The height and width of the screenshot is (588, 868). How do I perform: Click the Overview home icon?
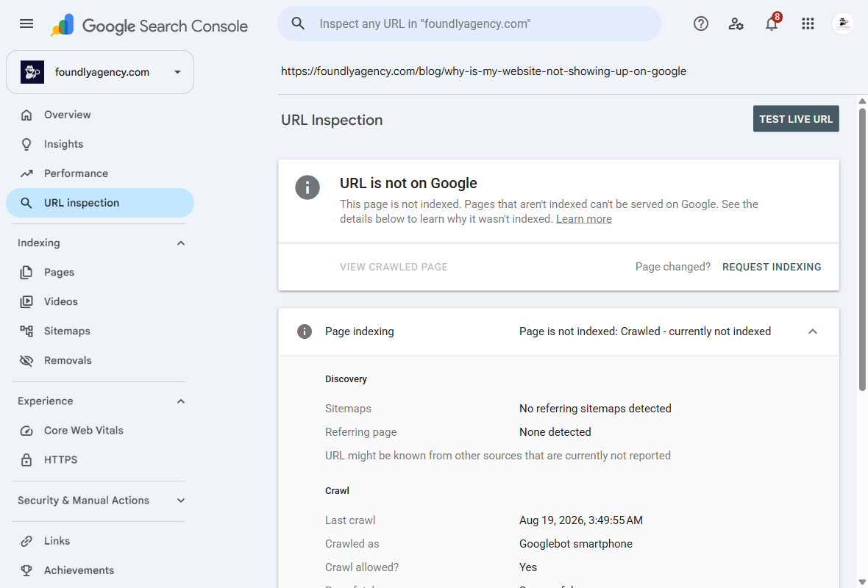pos(26,115)
